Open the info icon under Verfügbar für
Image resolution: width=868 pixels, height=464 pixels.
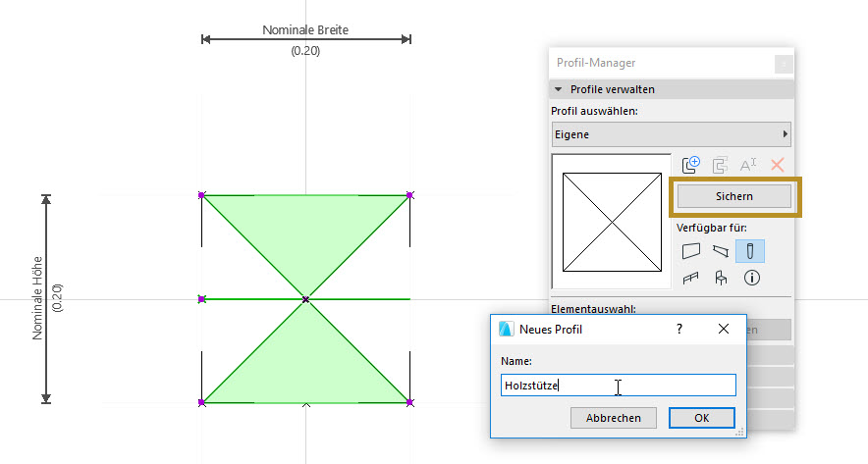(x=751, y=278)
